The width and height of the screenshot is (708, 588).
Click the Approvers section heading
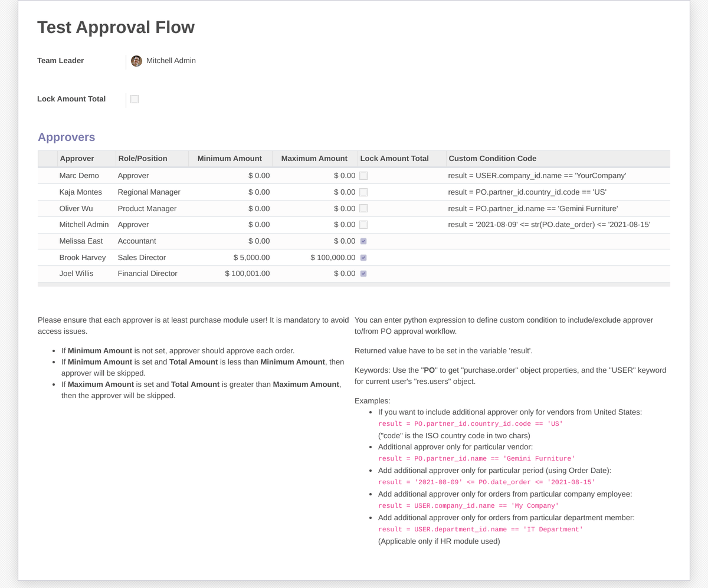click(x=66, y=137)
